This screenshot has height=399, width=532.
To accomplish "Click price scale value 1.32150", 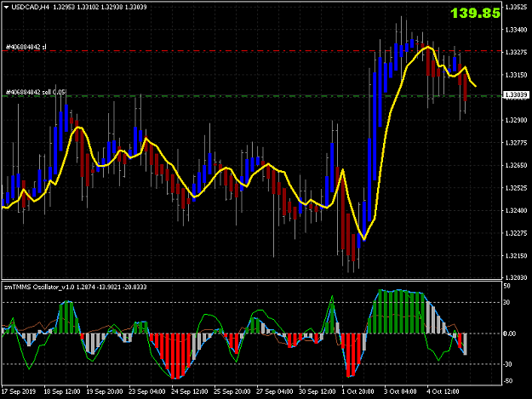I will click(516, 255).
